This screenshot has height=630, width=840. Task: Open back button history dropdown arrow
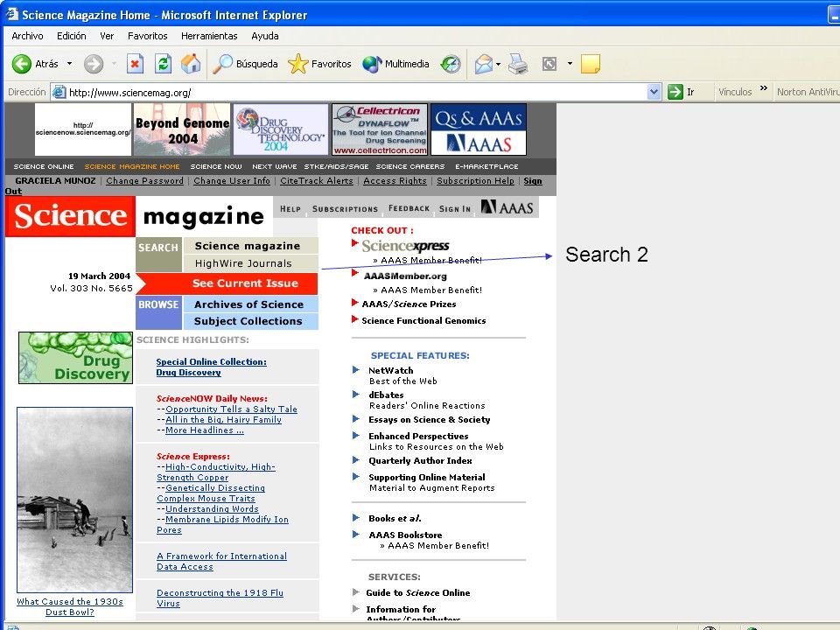(x=70, y=64)
